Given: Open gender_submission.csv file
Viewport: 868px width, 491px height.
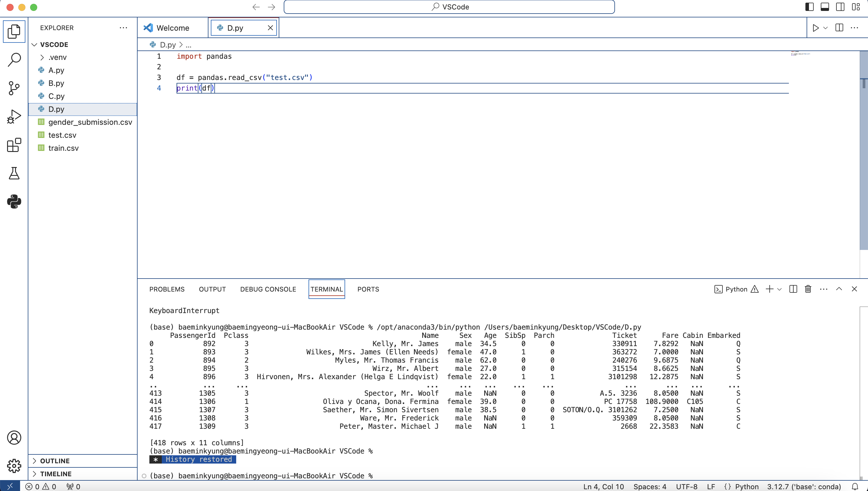Looking at the screenshot, I should [x=82, y=122].
